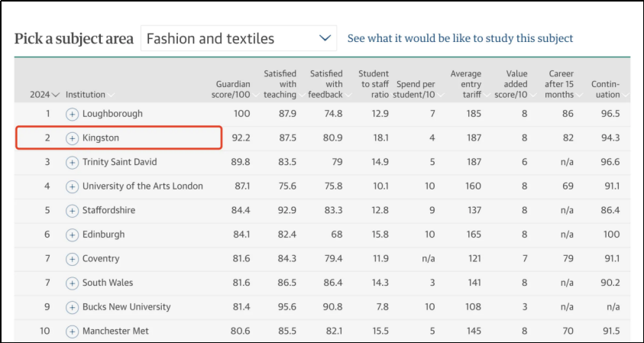Click plus icon beside Trinity Saint David
The height and width of the screenshot is (343, 644).
pos(73,162)
